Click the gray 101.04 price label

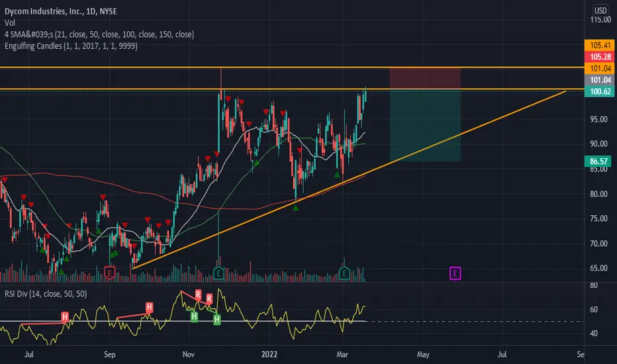[599, 80]
